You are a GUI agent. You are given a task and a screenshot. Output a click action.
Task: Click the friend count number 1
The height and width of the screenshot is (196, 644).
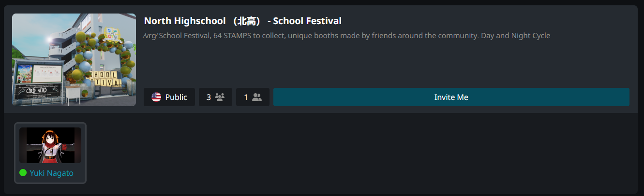[246, 97]
